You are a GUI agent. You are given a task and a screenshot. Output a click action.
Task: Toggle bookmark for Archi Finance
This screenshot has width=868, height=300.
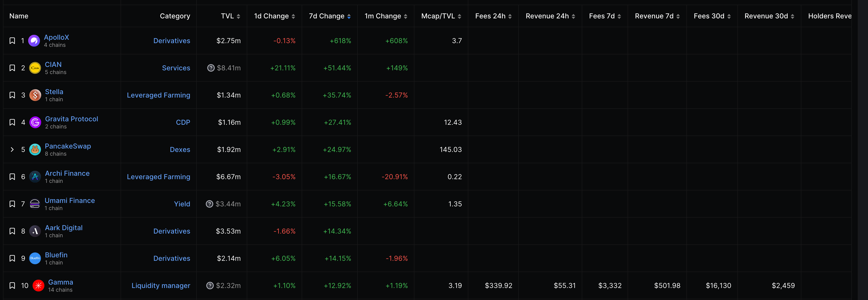pos(12,177)
